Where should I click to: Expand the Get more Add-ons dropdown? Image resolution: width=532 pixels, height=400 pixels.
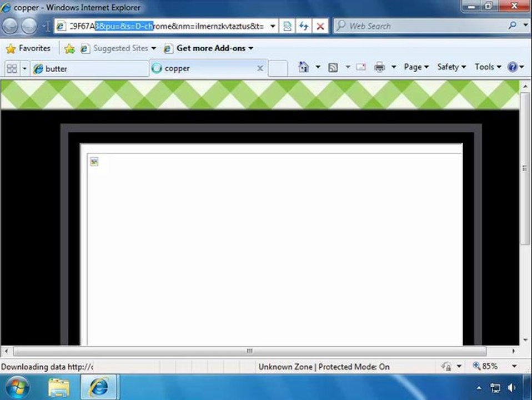point(251,48)
